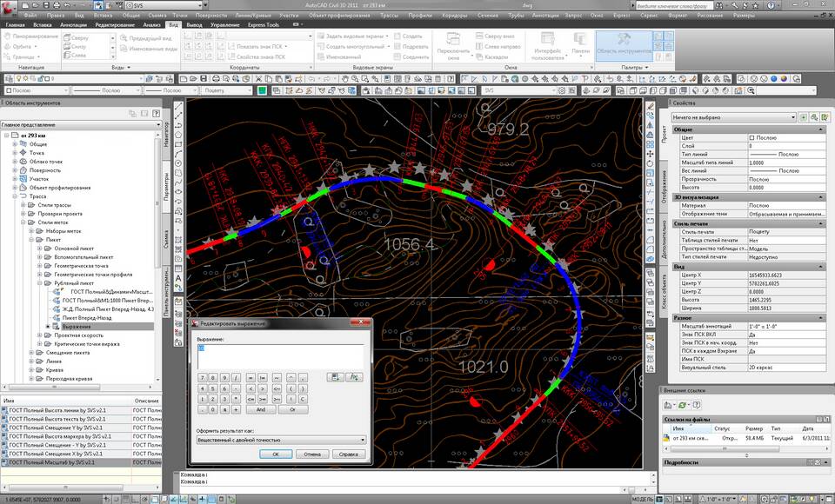Click the Quick Select icon in Properties panel

pyautogui.click(x=814, y=116)
